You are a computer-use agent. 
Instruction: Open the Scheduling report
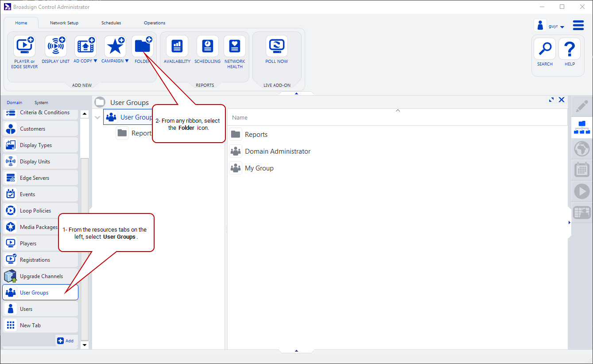208,46
